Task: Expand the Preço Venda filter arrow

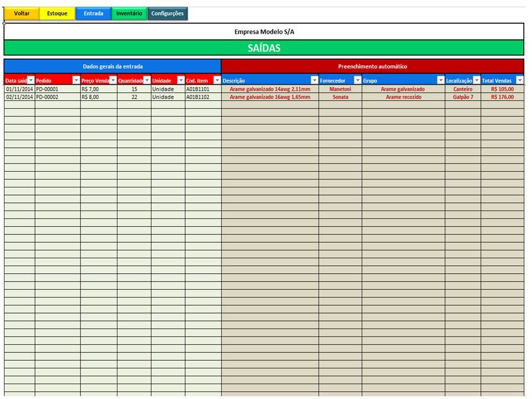Action: coord(113,80)
